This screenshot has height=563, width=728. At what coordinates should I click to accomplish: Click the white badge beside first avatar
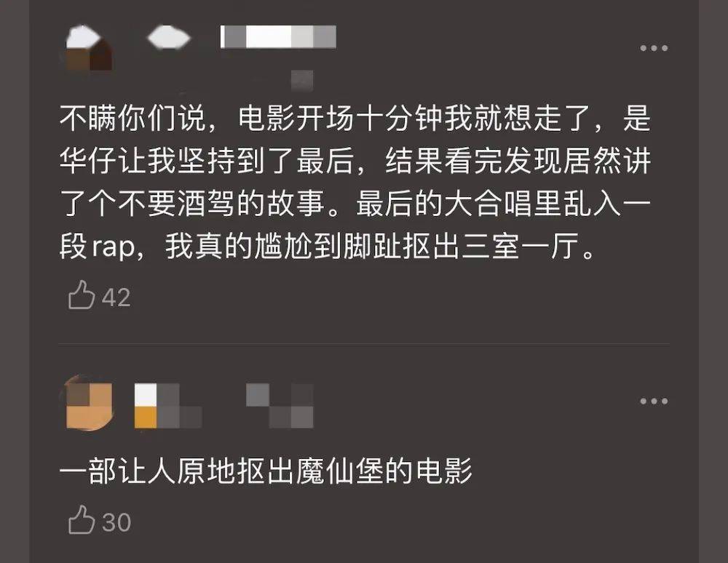pos(169,37)
